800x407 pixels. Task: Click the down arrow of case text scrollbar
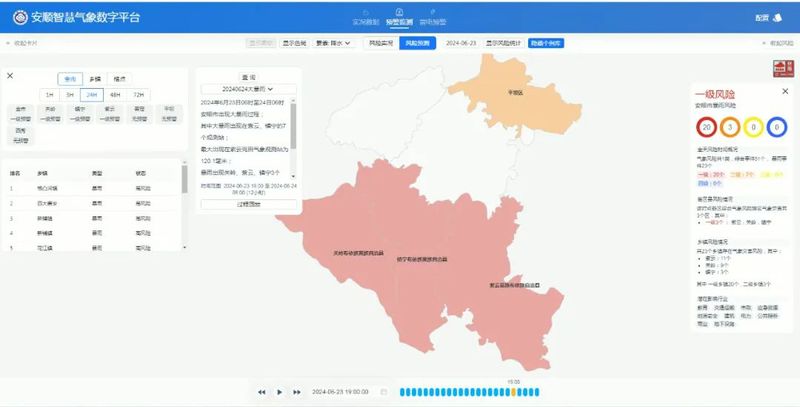pyautogui.click(x=293, y=175)
